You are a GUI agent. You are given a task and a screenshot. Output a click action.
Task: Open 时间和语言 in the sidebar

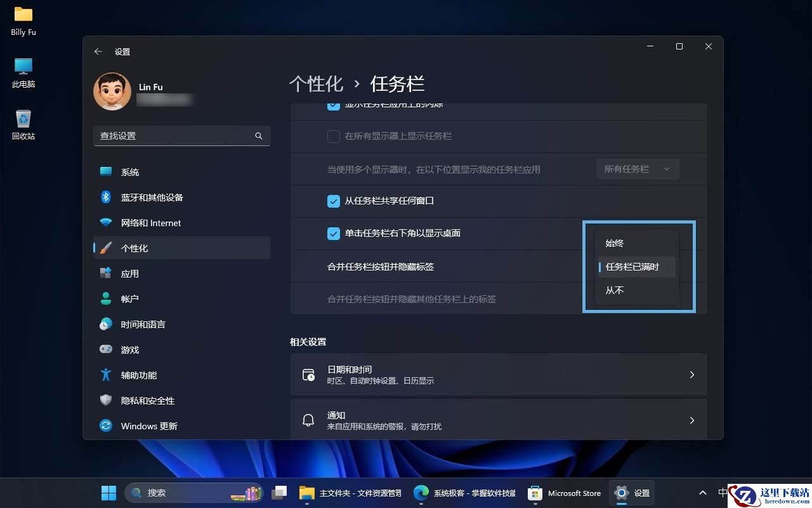pyautogui.click(x=182, y=324)
